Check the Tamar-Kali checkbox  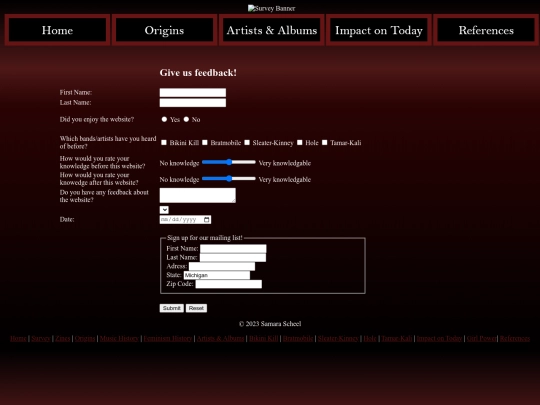[324, 143]
